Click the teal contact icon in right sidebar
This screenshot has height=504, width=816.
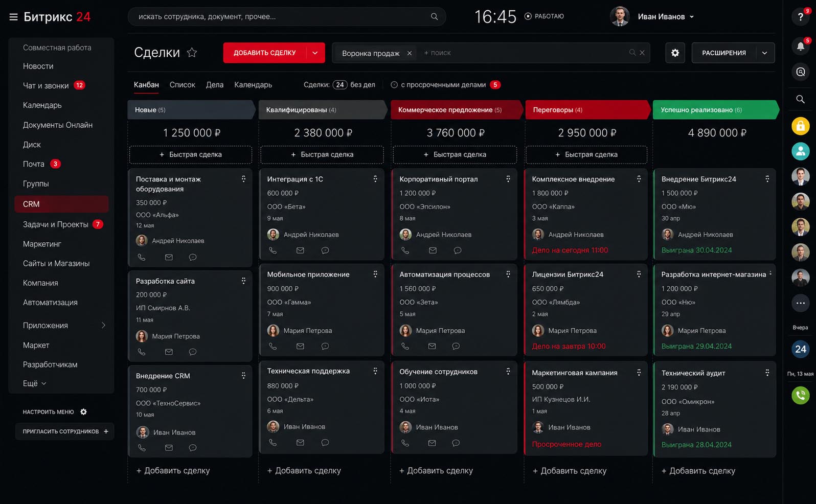pos(800,151)
